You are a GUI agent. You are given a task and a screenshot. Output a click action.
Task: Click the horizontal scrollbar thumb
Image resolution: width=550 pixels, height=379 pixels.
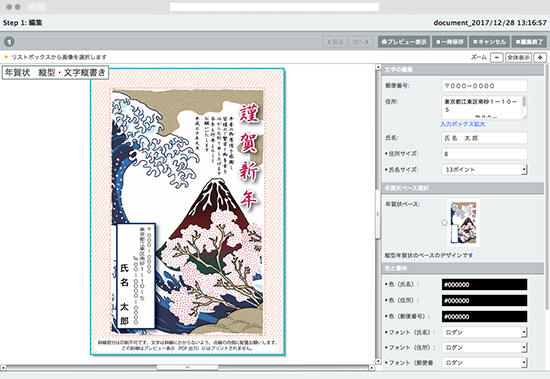(x=187, y=368)
